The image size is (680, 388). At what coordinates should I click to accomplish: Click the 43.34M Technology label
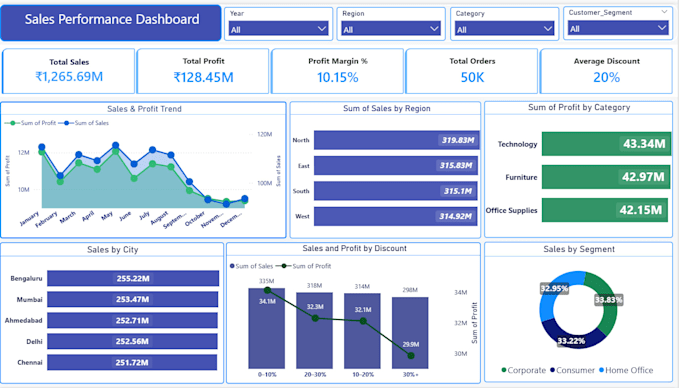[x=644, y=144]
